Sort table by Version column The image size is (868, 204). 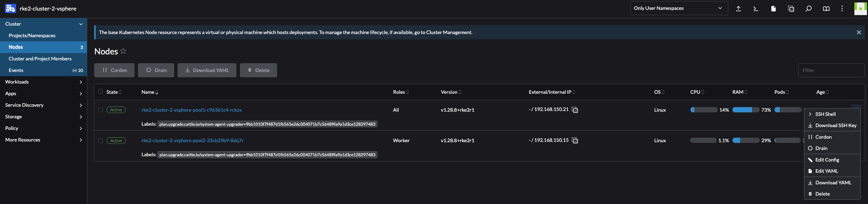[x=451, y=92]
